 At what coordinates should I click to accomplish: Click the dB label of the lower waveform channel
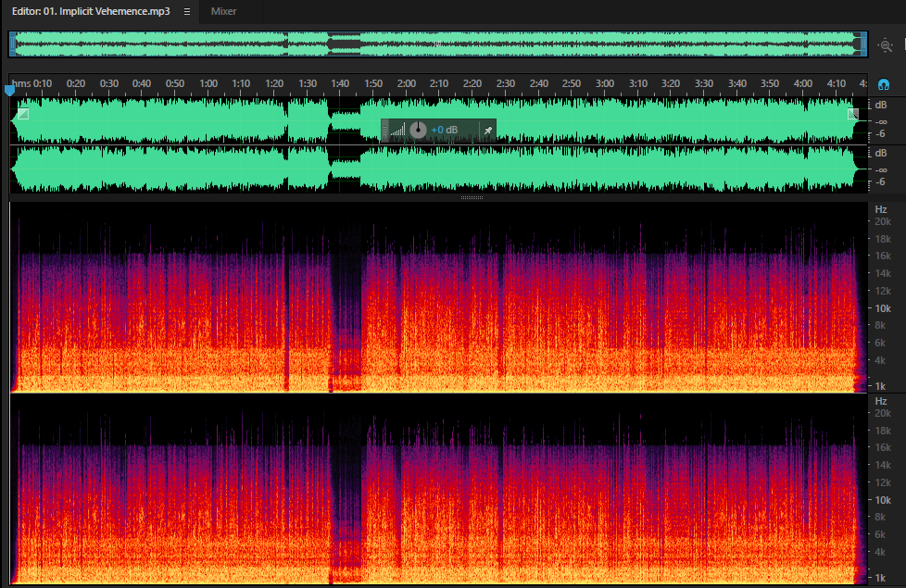coord(881,153)
